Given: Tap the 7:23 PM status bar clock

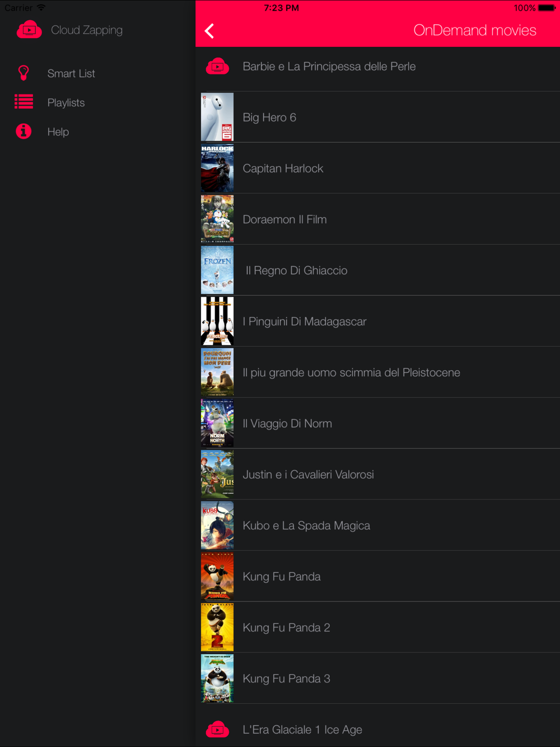Looking at the screenshot, I should 282,8.
